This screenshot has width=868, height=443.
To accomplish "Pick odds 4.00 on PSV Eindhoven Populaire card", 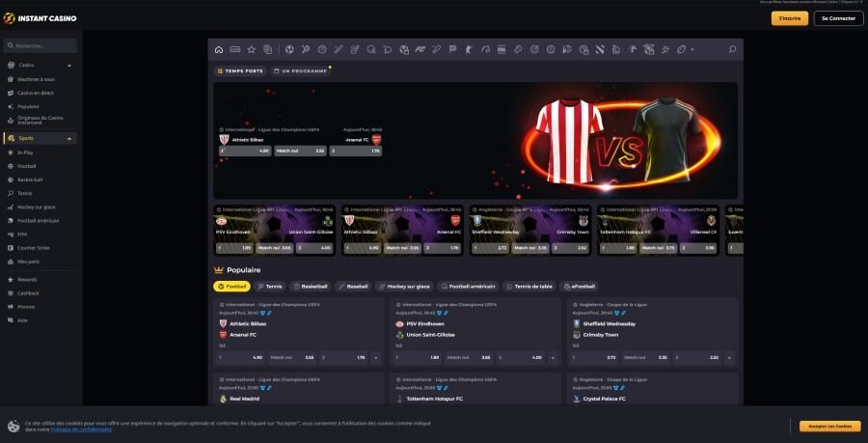I will click(x=521, y=358).
